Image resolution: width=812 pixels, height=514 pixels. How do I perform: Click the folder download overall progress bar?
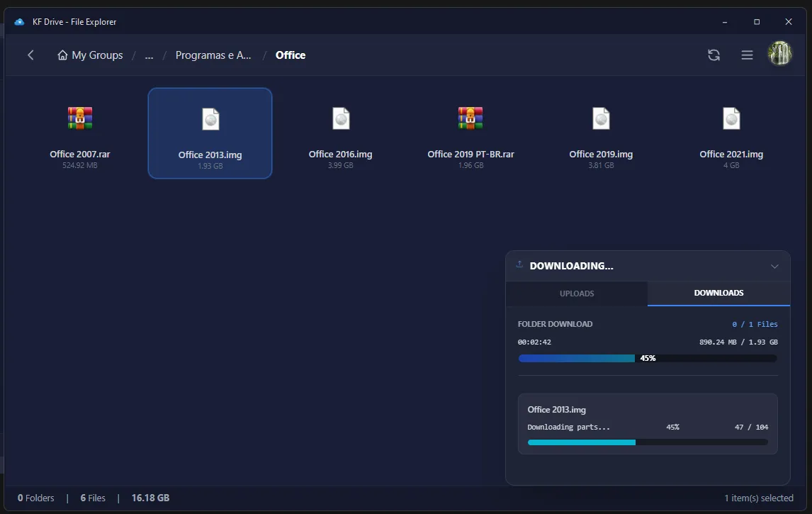(648, 359)
